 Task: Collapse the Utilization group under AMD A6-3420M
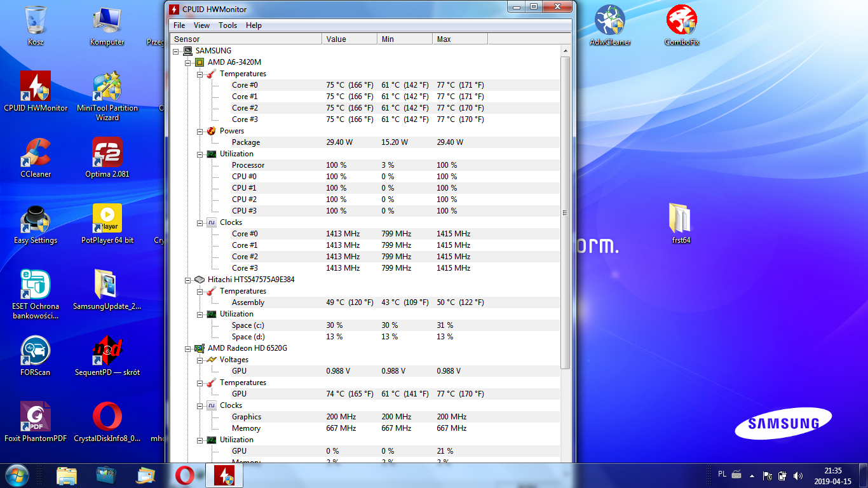[200, 154]
